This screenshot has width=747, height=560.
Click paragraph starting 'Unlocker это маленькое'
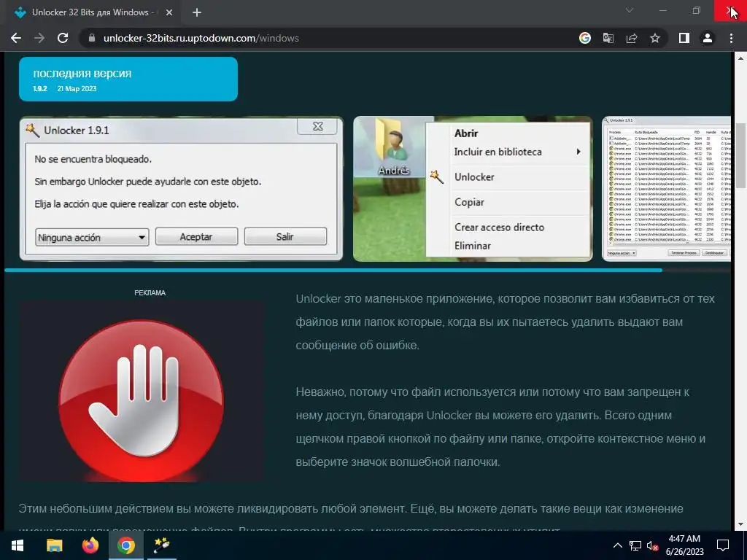click(505, 322)
